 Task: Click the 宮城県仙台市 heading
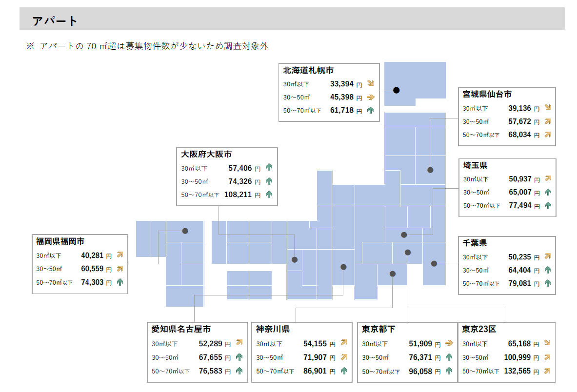[x=487, y=94]
